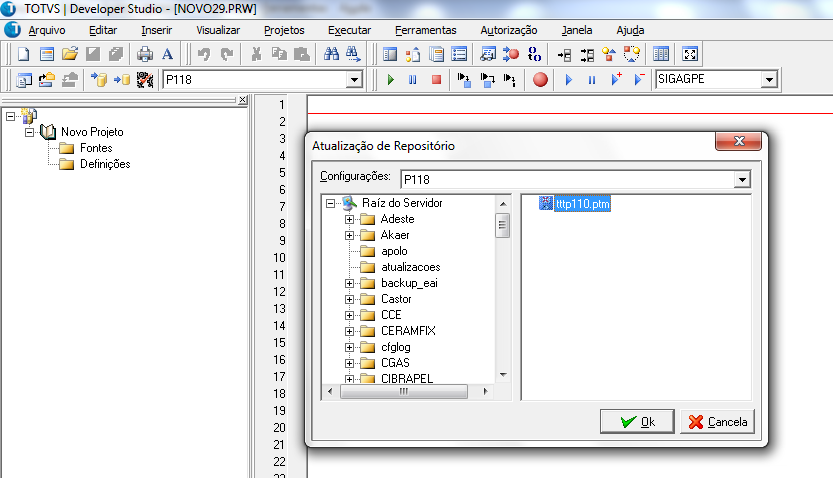Collapse the Novo Projeto tree node
The width and height of the screenshot is (833, 478).
(29, 132)
